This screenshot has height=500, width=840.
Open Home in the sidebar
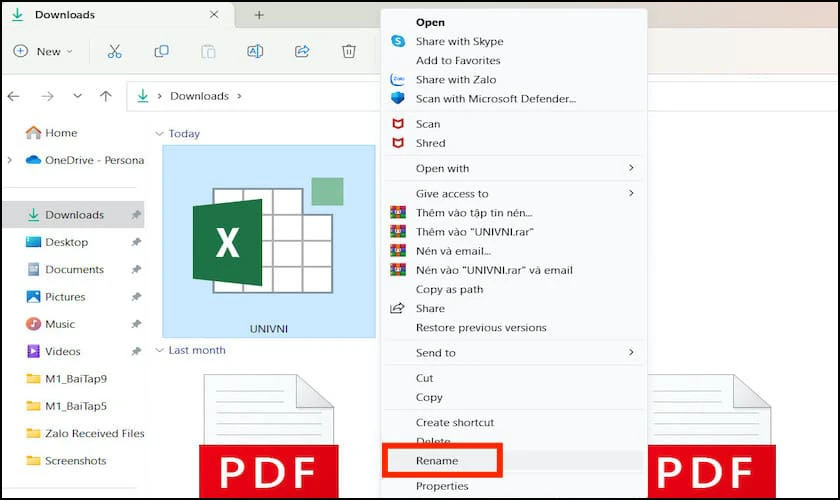click(51, 133)
